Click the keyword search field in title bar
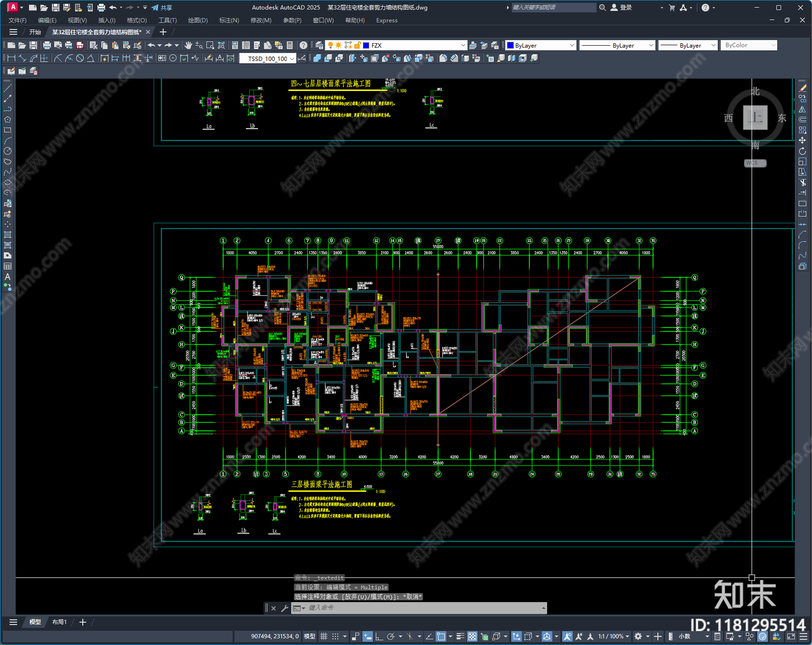Viewport: 812px width, 645px height. pos(553,8)
